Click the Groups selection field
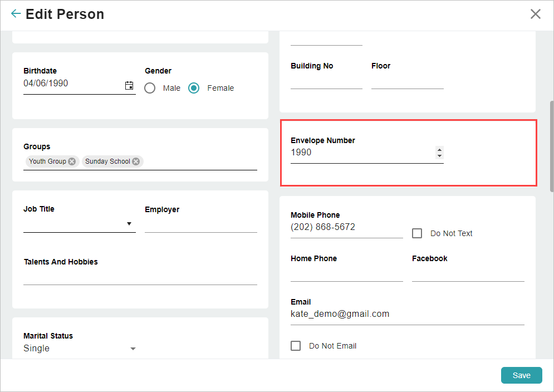The width and height of the screenshot is (554, 392). pyautogui.click(x=140, y=161)
